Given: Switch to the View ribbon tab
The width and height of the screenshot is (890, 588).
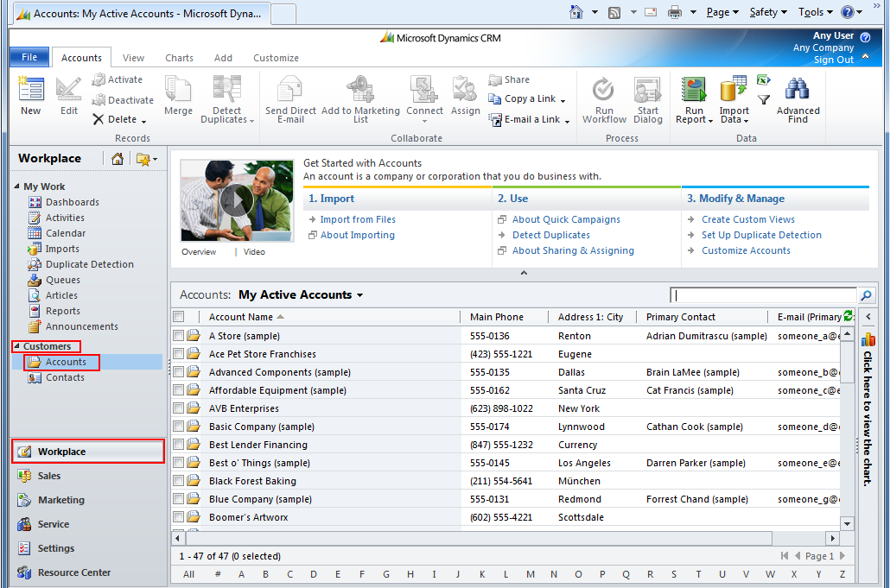Looking at the screenshot, I should [x=133, y=58].
